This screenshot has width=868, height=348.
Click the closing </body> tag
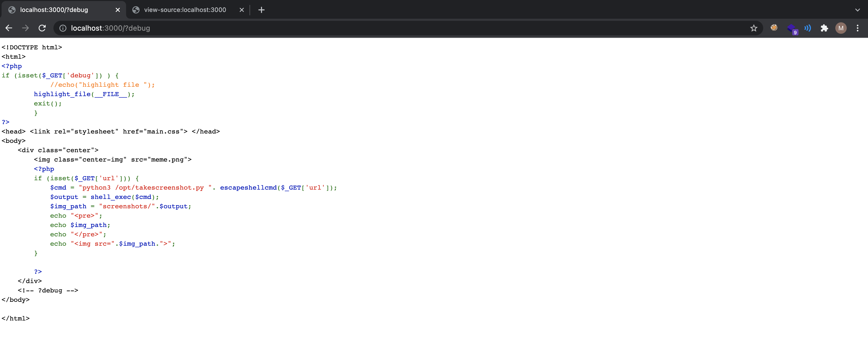pyautogui.click(x=16, y=300)
